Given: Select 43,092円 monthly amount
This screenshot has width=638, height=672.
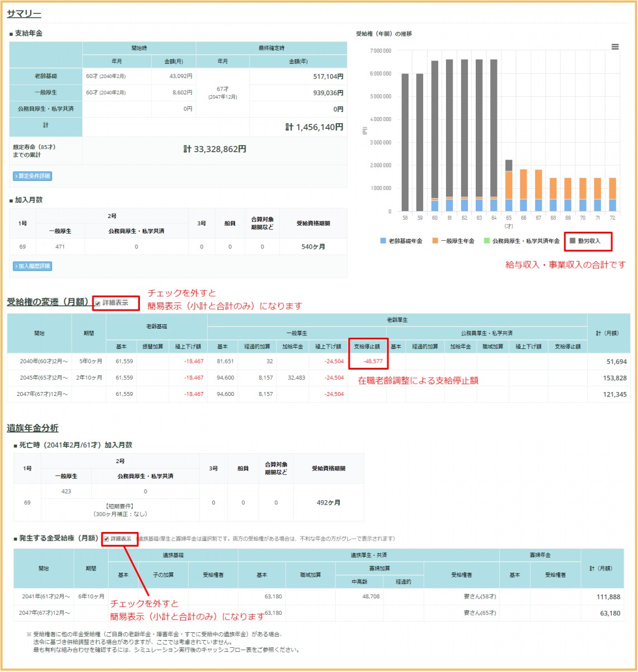Looking at the screenshot, I should click(181, 76).
